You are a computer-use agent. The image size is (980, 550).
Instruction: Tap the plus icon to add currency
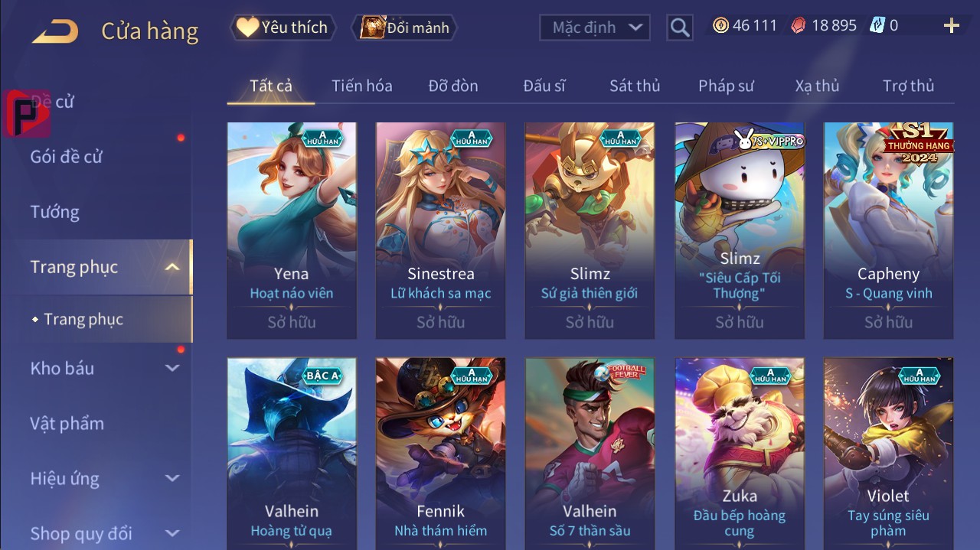pos(951,26)
